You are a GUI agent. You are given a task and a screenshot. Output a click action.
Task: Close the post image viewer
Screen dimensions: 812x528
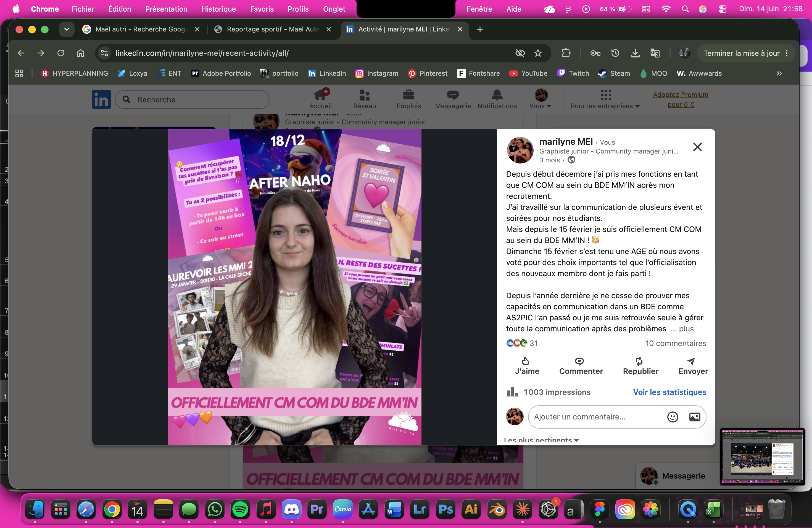coord(697,147)
